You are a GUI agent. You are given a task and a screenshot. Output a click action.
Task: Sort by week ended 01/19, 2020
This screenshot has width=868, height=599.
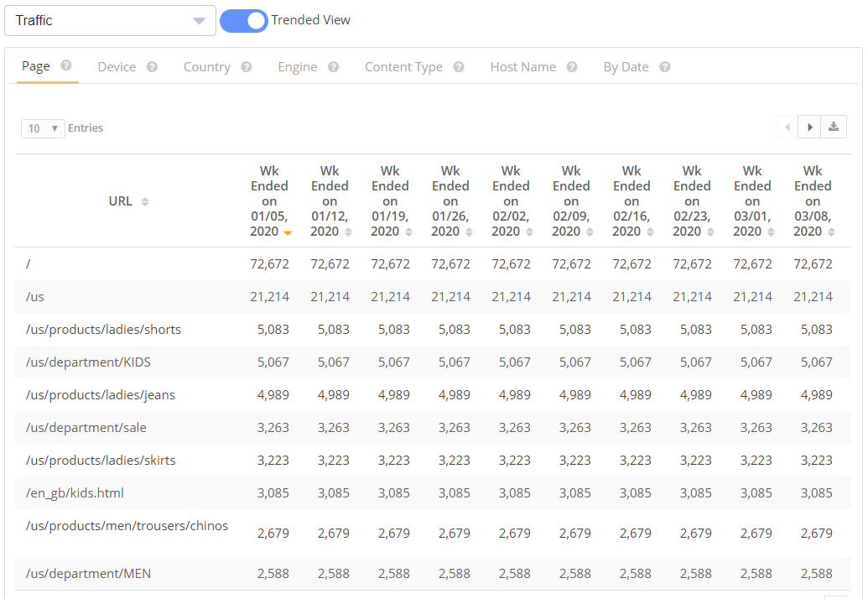[x=408, y=232]
